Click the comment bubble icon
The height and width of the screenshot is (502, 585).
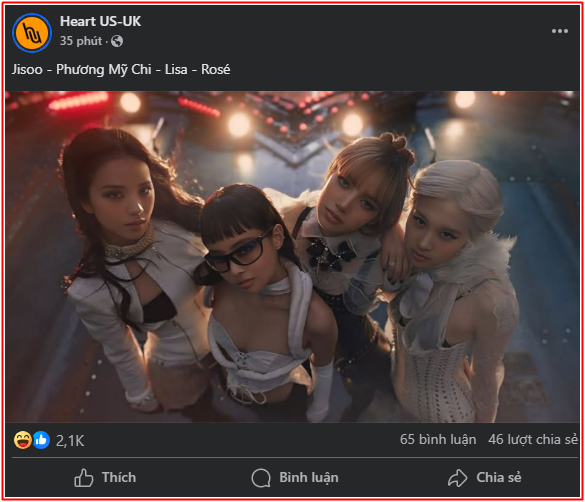(261, 478)
